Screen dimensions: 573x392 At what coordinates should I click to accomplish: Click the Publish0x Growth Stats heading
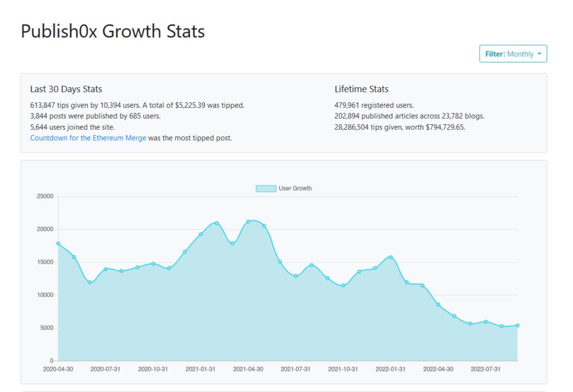click(113, 31)
